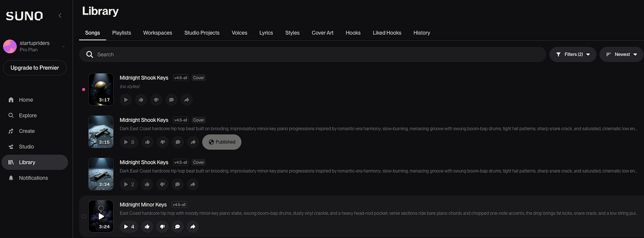The width and height of the screenshot is (644, 238).
Task: Play the Midnight Shook Keys song with 2 plays
Action: tap(129, 184)
